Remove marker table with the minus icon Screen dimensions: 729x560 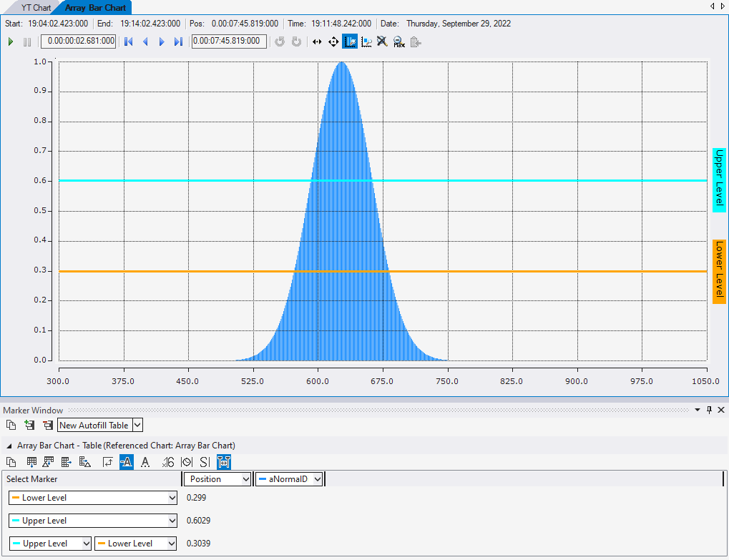coord(47,425)
